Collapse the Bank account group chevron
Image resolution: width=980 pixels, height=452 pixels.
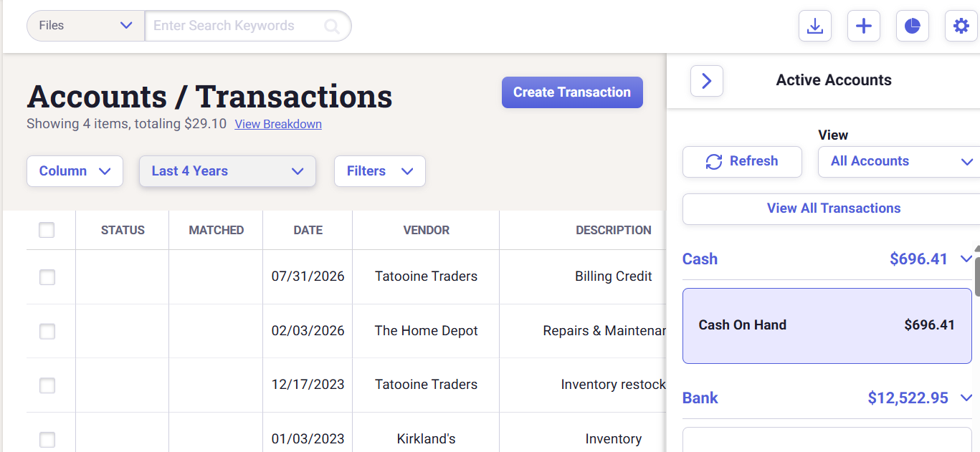pyautogui.click(x=966, y=398)
